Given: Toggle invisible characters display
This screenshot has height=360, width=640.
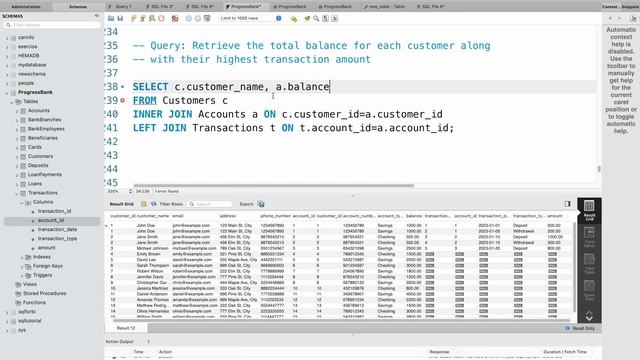Looking at the screenshot, I should click(325, 18).
